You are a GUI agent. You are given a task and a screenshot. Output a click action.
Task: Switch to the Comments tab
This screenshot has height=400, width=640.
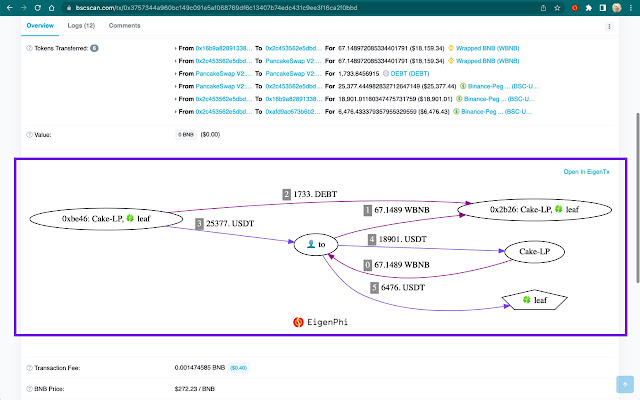click(124, 25)
